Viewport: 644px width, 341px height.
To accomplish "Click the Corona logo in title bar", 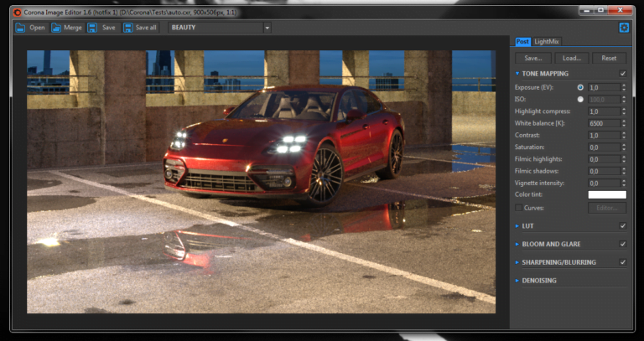I will (18, 12).
